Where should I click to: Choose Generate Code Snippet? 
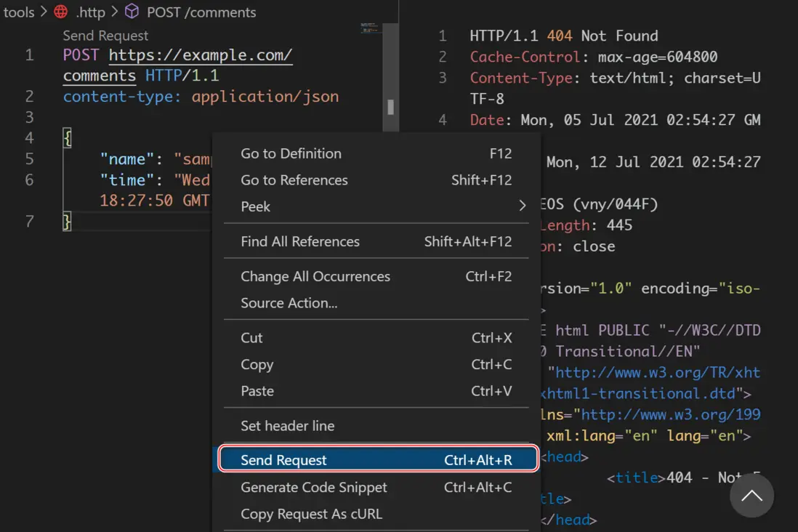coord(314,488)
